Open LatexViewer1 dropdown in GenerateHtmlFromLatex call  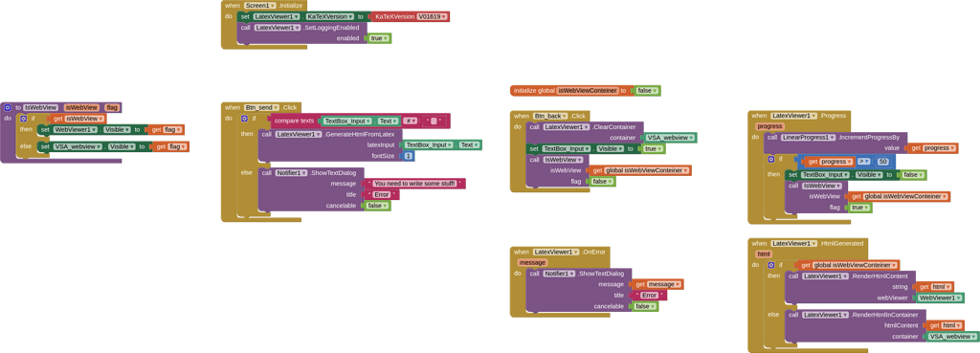298,134
